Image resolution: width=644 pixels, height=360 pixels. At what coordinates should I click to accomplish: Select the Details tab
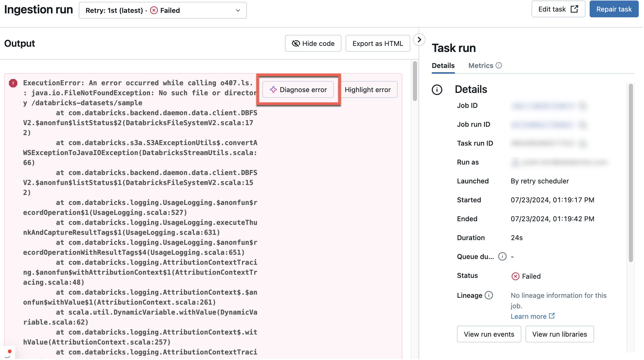pos(443,66)
